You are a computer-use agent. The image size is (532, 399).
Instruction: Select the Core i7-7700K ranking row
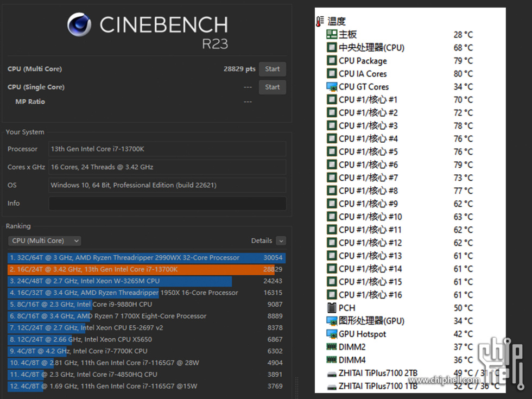(147, 351)
